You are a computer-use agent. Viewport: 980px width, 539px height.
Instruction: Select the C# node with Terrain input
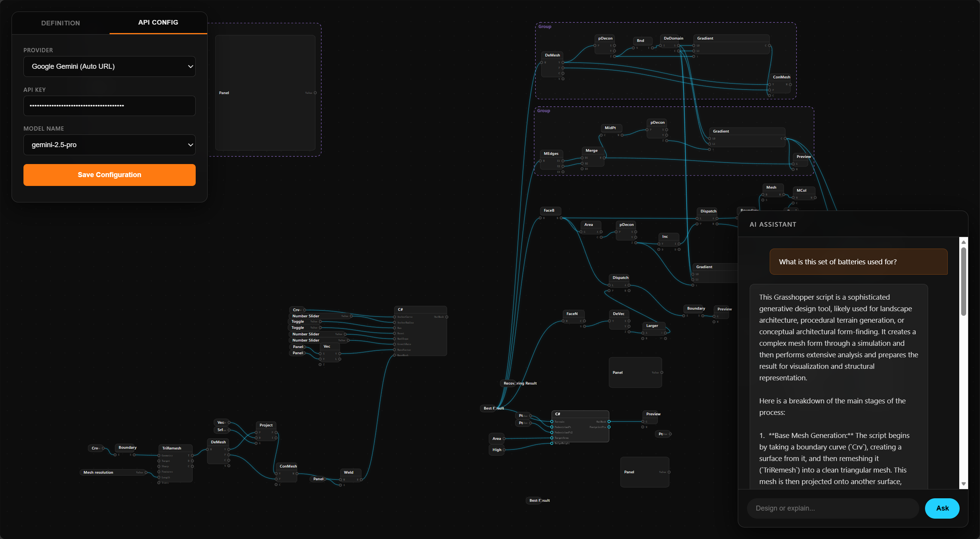[580, 427]
